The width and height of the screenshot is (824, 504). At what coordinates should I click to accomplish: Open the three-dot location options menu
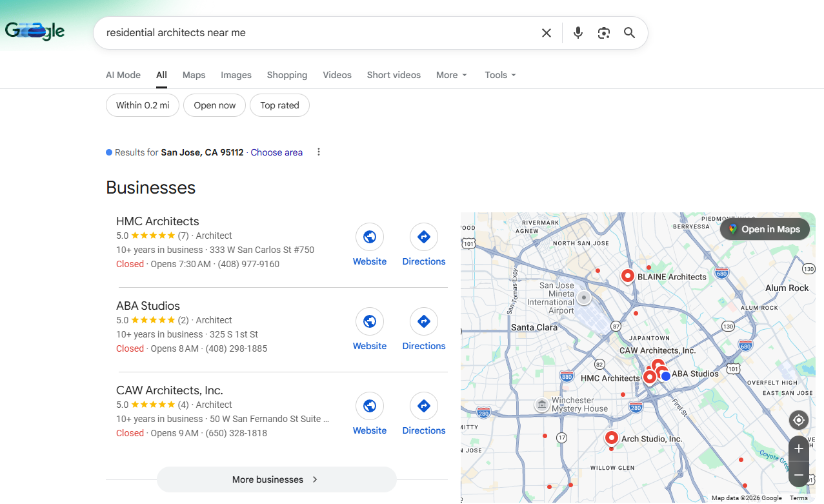click(318, 152)
